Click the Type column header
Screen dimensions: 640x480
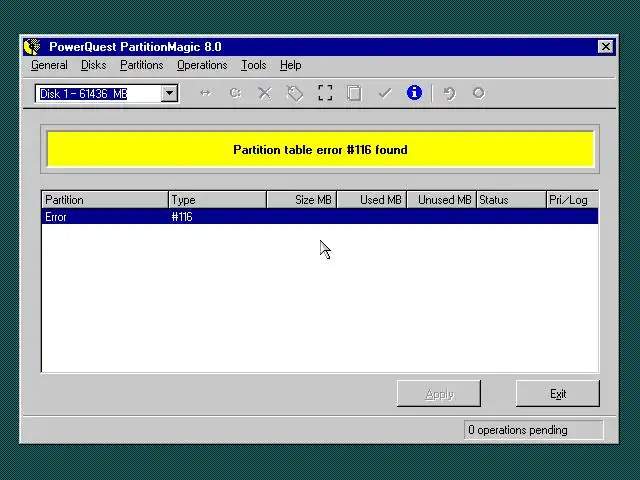pos(218,200)
